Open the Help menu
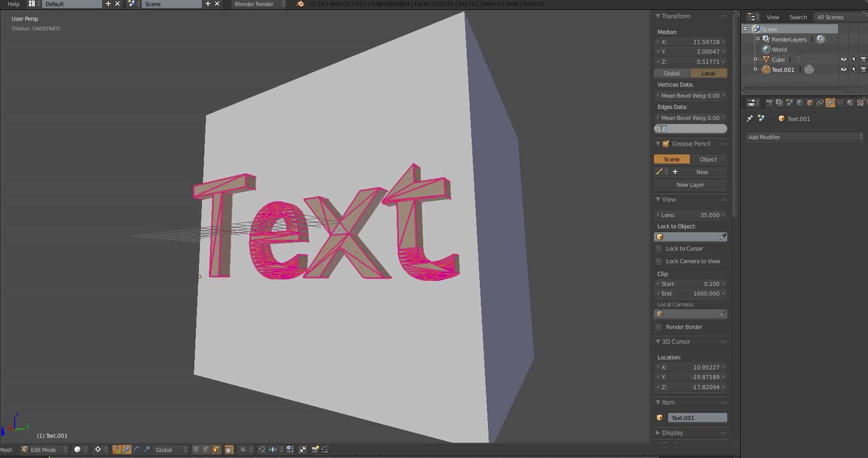This screenshot has width=868, height=458. (13, 4)
